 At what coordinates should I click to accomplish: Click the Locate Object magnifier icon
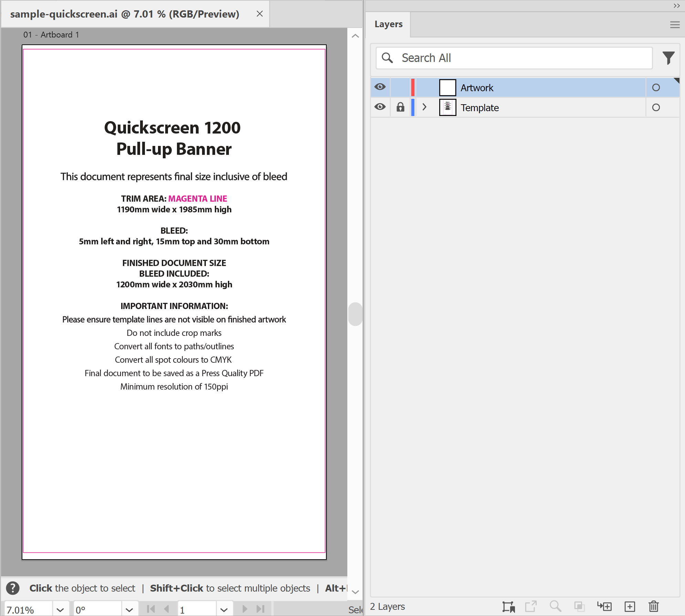click(x=555, y=606)
